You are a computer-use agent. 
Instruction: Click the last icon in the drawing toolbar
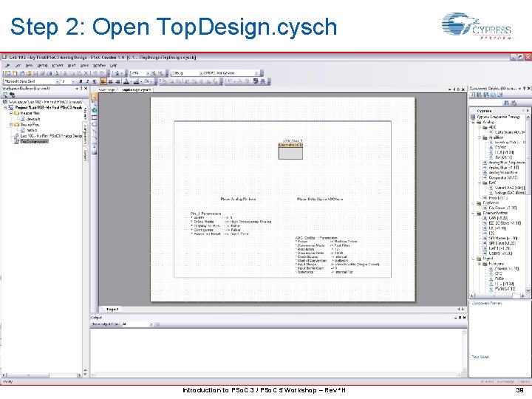coord(95,152)
